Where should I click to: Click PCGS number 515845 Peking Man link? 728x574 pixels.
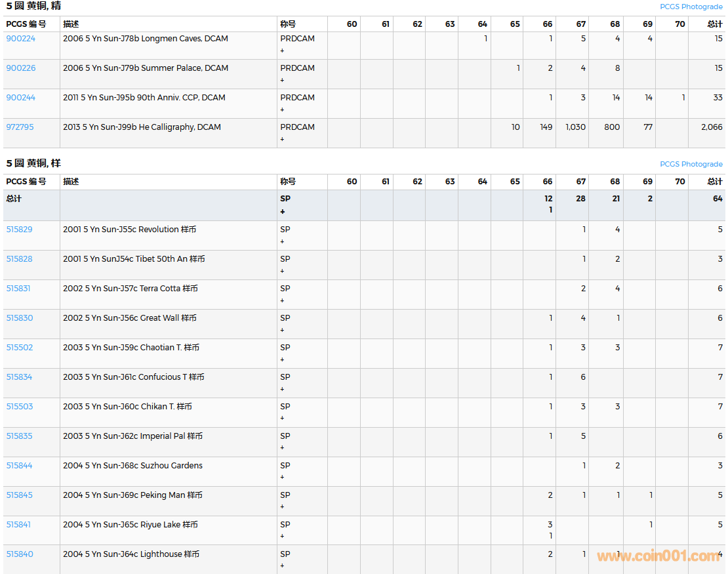click(20, 495)
